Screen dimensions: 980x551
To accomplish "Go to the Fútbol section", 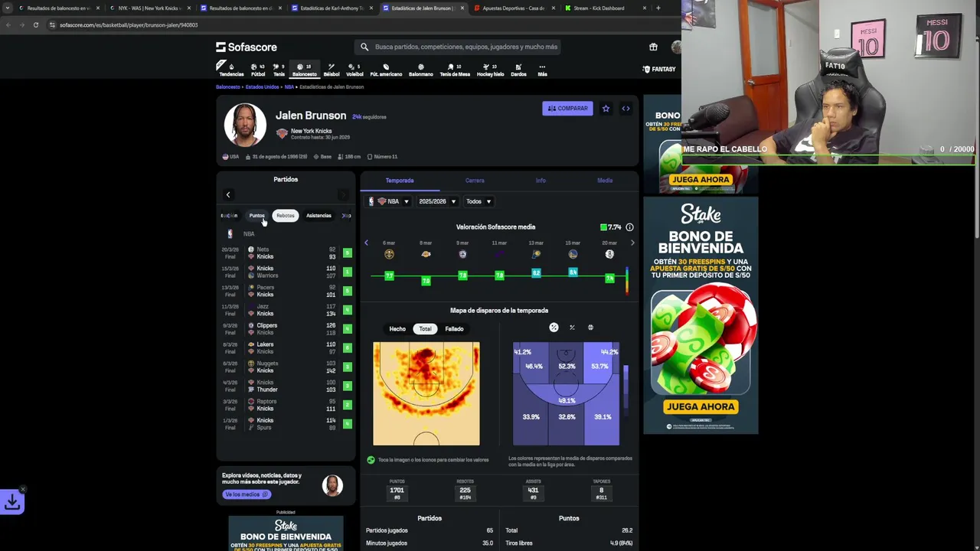I will [x=258, y=70].
